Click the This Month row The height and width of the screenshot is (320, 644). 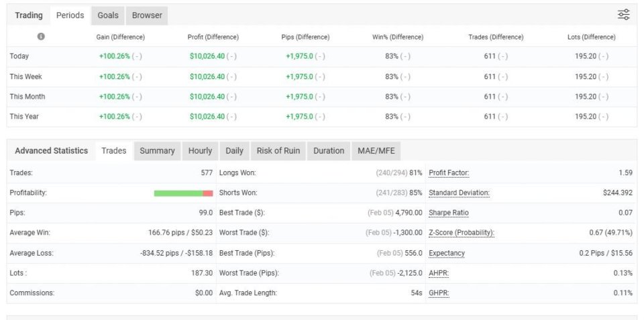[322, 97]
